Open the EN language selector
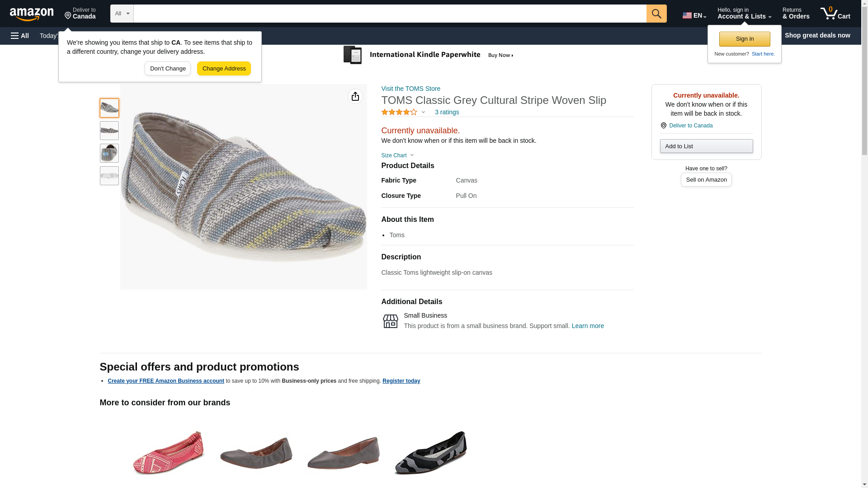The image size is (868, 488). [694, 15]
